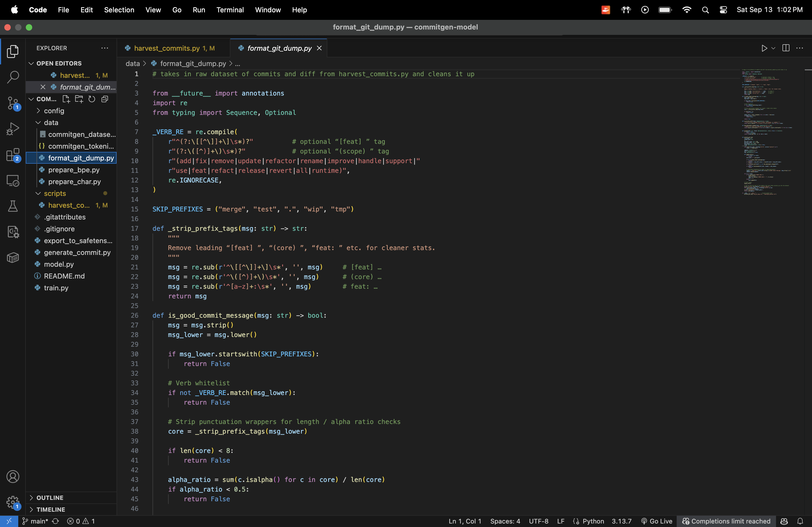Viewport: 812px width, 527px height.
Task: Open Remote Explorer icon in activity bar
Action: point(13,181)
